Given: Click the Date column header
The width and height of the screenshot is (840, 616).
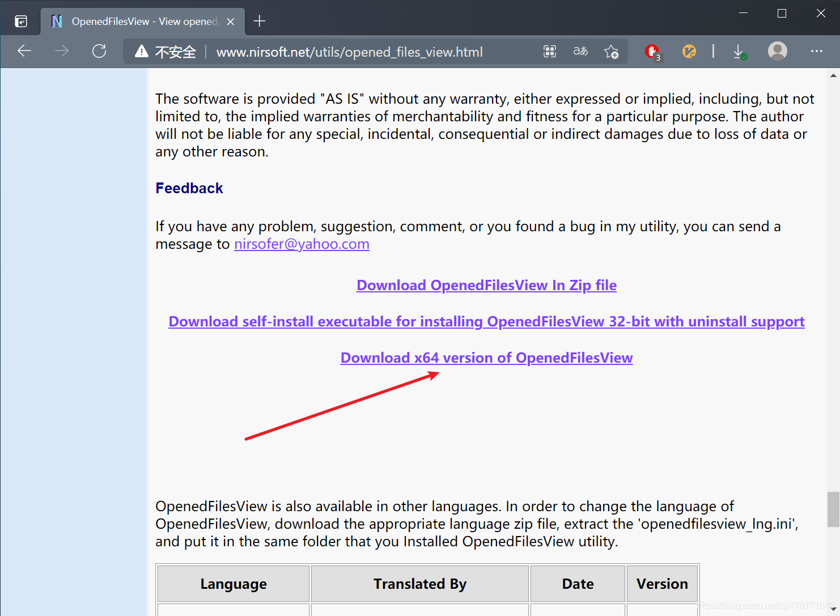Looking at the screenshot, I should pyautogui.click(x=578, y=584).
